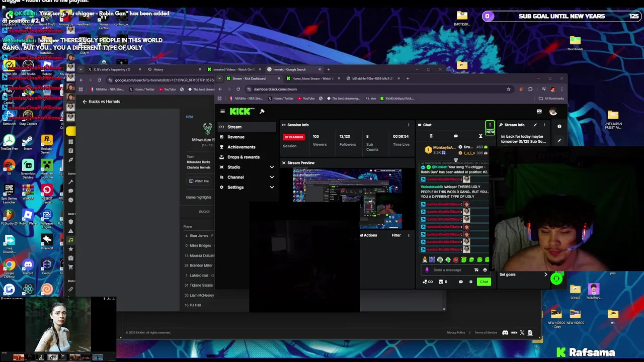Open Epic Games Launcher desktop icon
The height and width of the screenshot is (362, 644).
[x=9, y=194]
